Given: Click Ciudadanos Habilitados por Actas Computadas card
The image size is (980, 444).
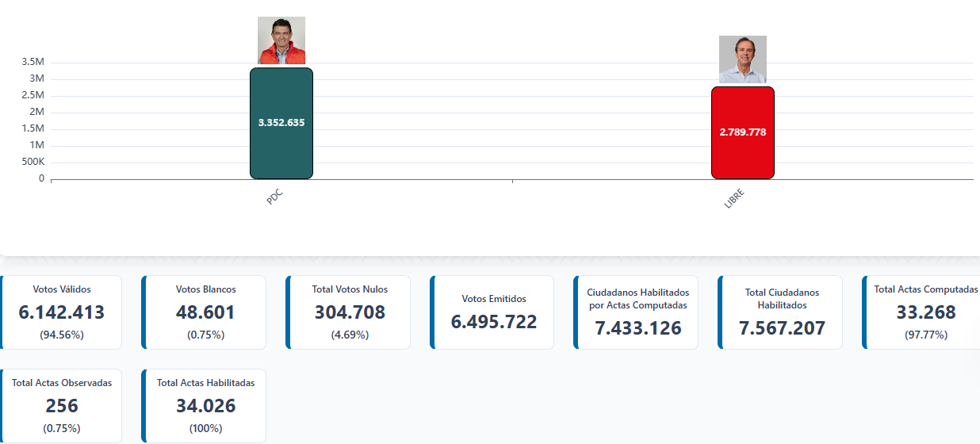Looking at the screenshot, I should click(638, 312).
